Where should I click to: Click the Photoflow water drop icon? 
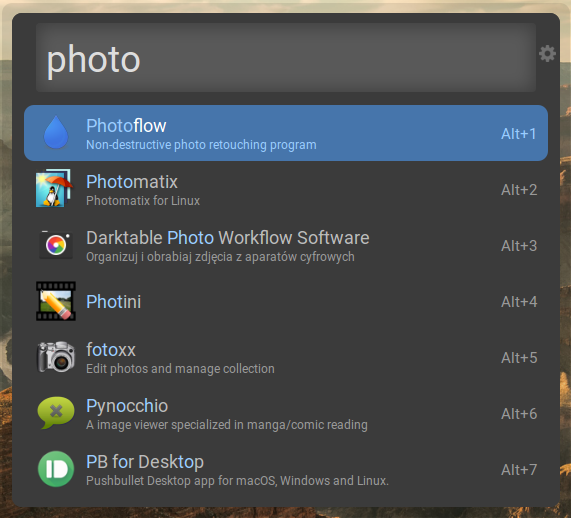[x=56, y=133]
